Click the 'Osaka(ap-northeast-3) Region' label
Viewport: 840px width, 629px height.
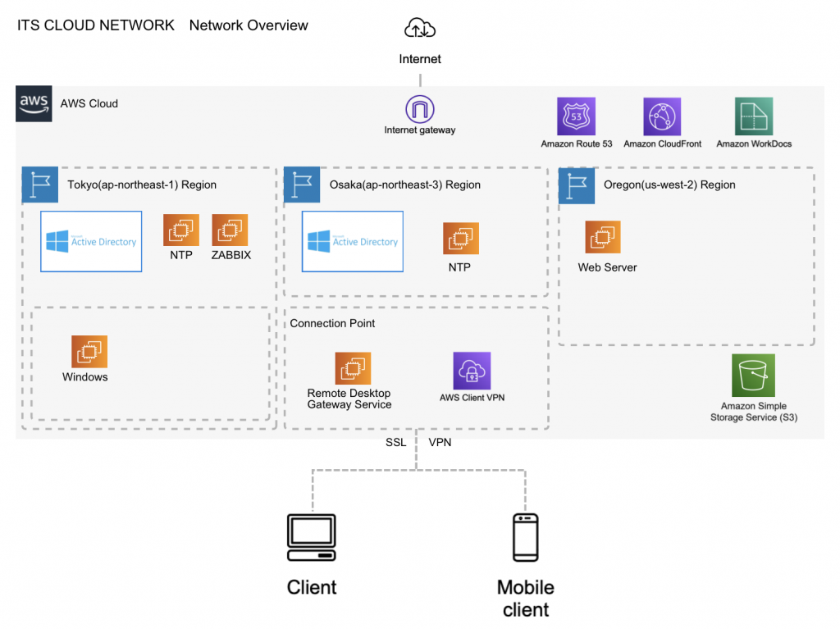[405, 185]
